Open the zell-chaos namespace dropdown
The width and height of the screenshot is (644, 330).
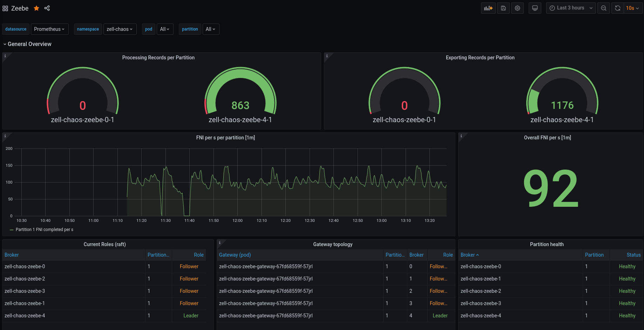(120, 29)
